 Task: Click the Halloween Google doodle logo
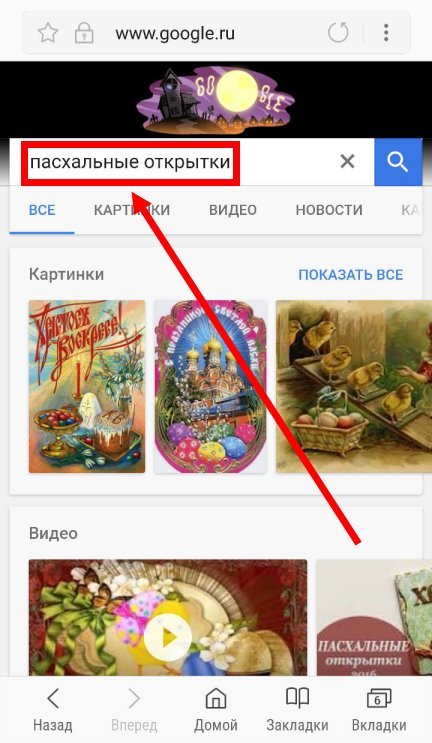tap(216, 100)
